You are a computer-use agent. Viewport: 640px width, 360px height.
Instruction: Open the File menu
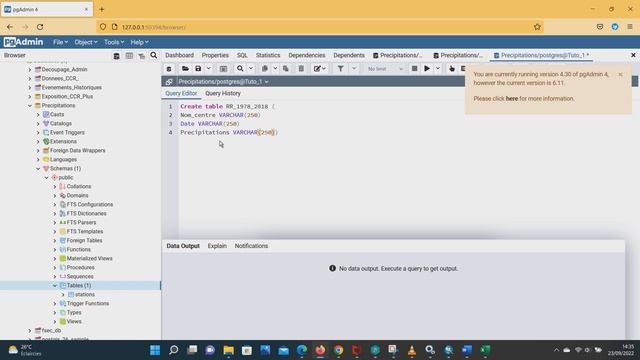pyautogui.click(x=60, y=42)
